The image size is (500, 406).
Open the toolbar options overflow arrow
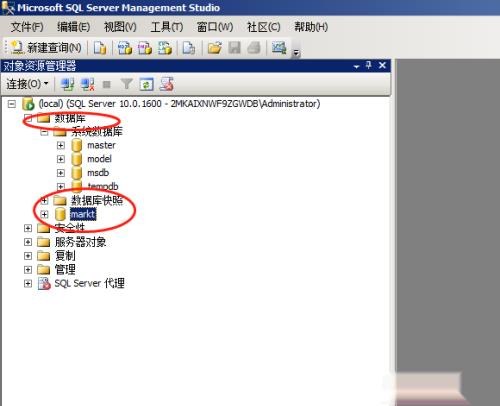pos(296,53)
